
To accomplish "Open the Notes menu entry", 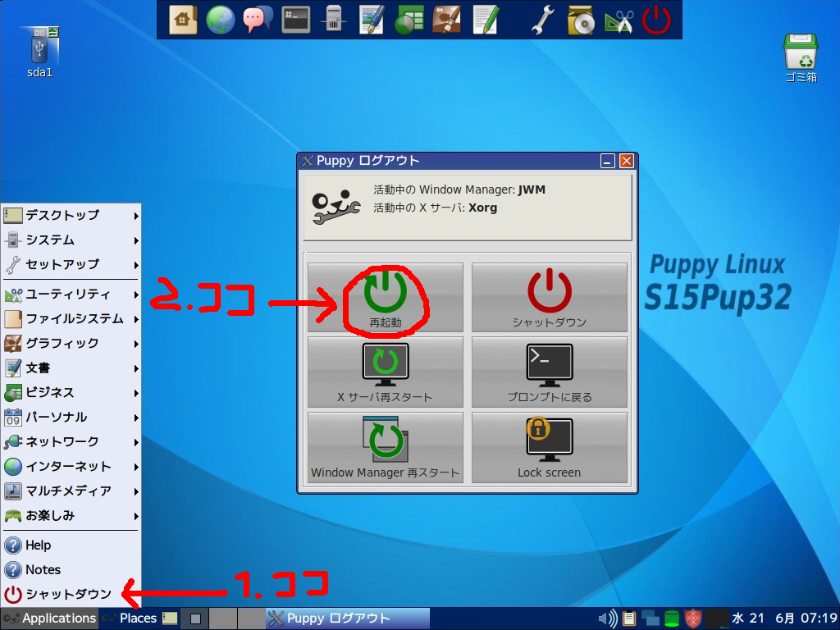I will [71, 570].
